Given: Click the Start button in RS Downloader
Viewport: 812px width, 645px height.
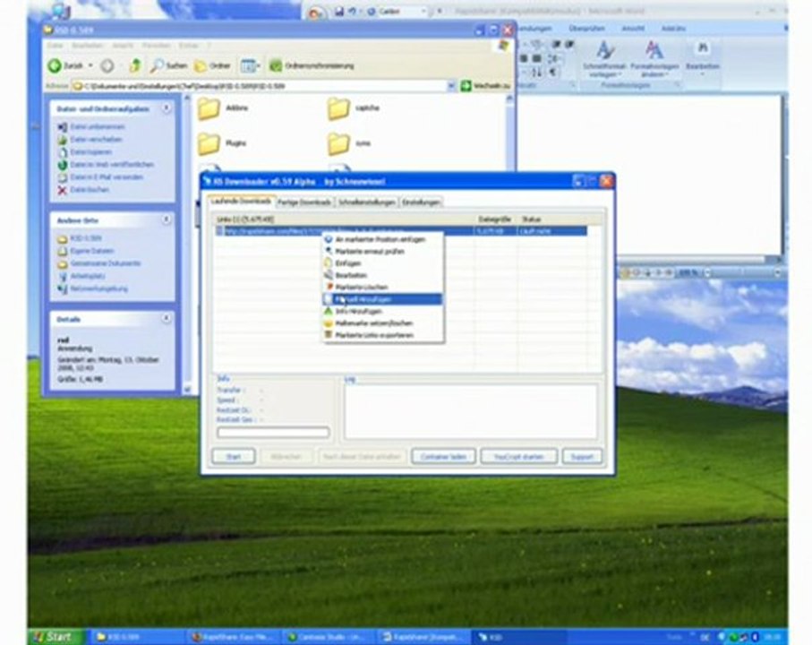Looking at the screenshot, I should point(234,456).
